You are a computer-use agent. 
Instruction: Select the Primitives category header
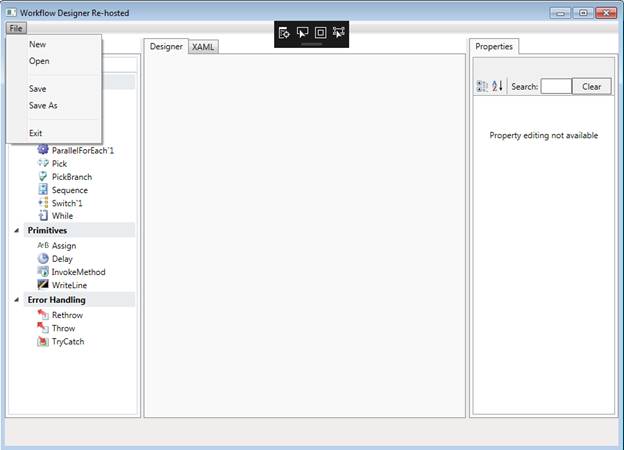[79, 230]
